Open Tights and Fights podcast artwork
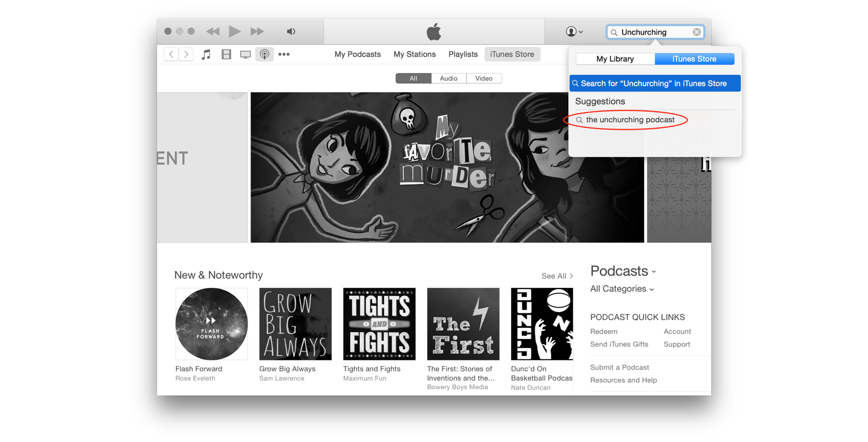This screenshot has width=868, height=442. coord(379,324)
